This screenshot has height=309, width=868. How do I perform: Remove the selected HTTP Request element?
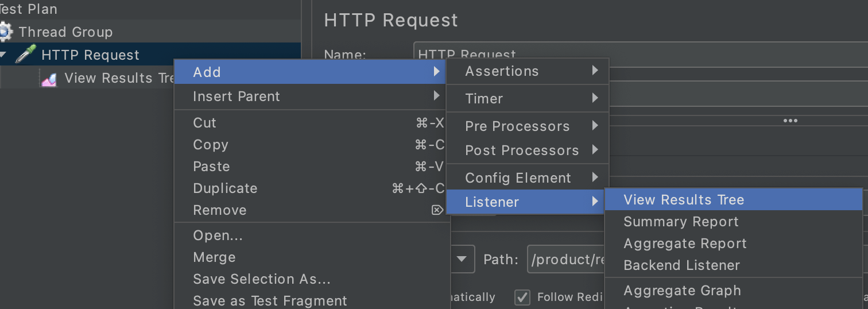pyautogui.click(x=220, y=210)
